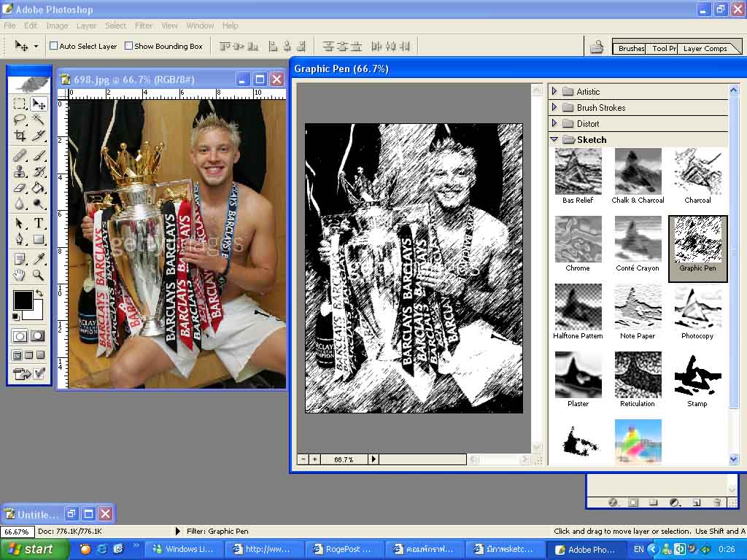Screen dimensions: 747x560
Task: Open the Adobe Photoshop taskbar button
Action: point(587,550)
